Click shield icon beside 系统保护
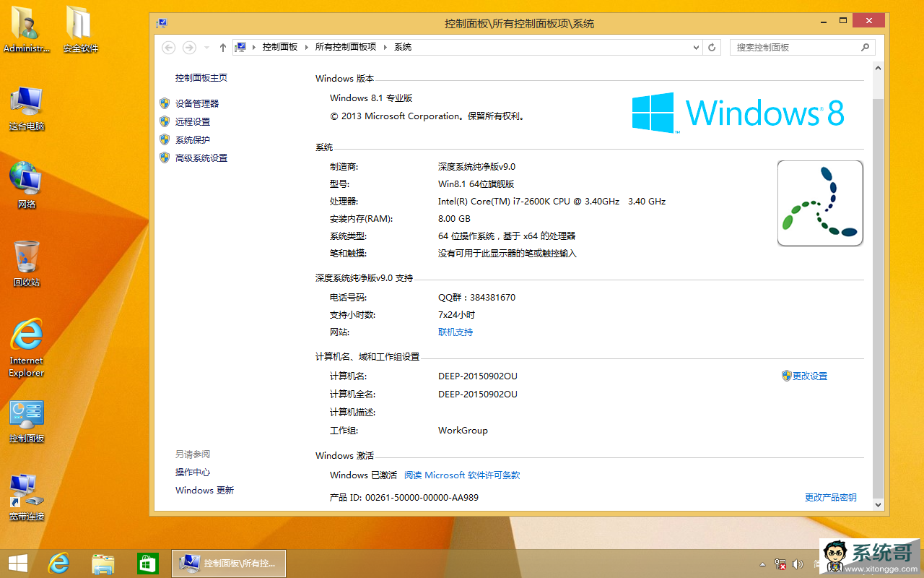Viewport: 924px width, 578px height. click(165, 139)
